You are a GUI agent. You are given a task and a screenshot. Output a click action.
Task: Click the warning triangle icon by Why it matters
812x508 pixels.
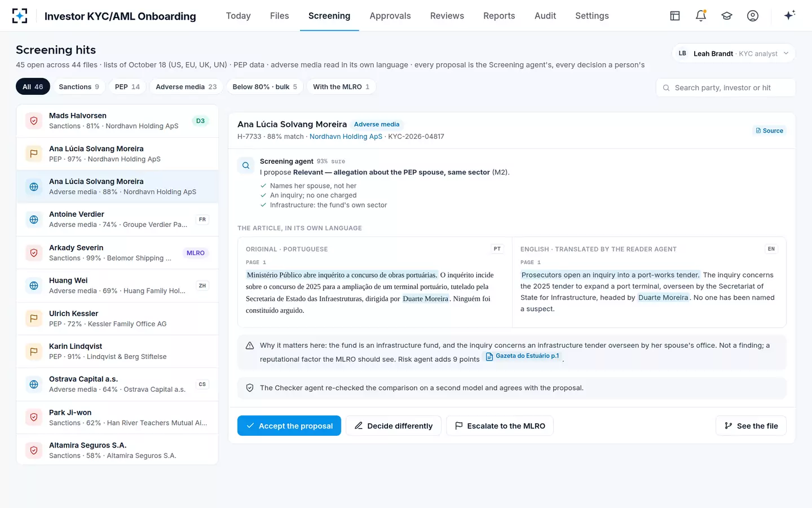coord(250,345)
